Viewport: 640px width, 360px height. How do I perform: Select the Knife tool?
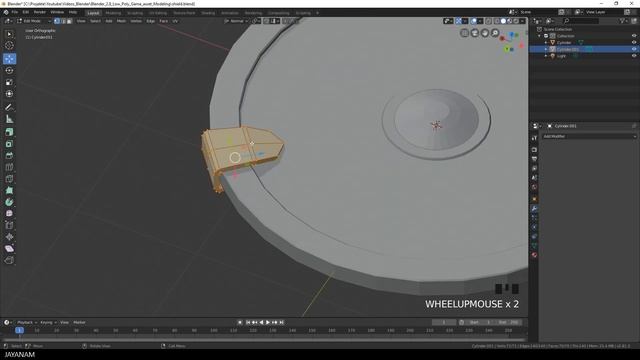click(x=9, y=179)
